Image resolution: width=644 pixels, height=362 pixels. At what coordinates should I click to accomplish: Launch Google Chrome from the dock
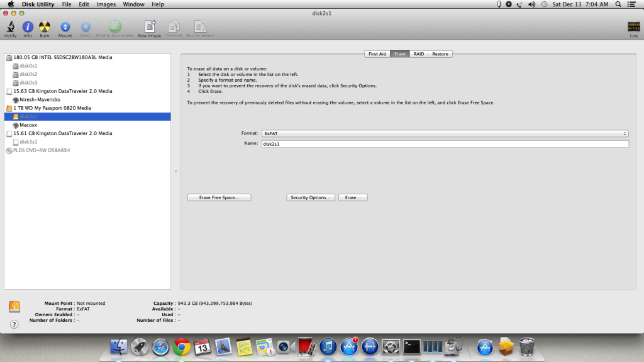tap(182, 347)
